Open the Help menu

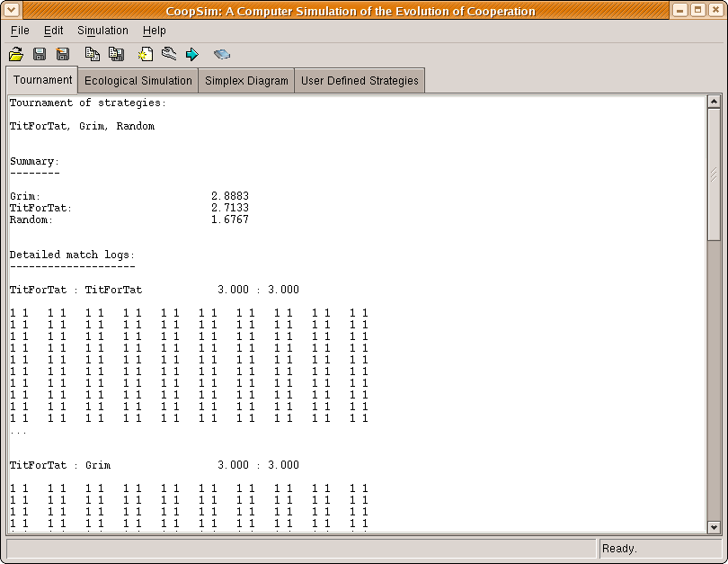click(x=154, y=31)
